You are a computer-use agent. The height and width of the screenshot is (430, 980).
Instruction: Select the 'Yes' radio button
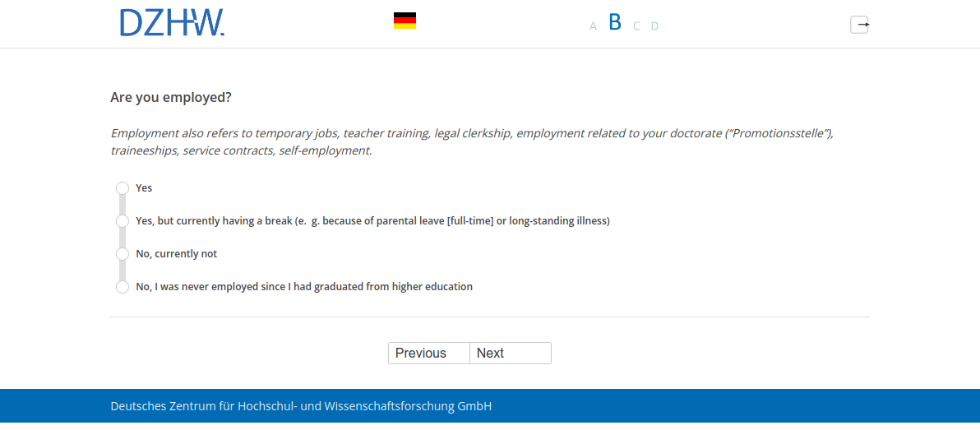coord(122,188)
